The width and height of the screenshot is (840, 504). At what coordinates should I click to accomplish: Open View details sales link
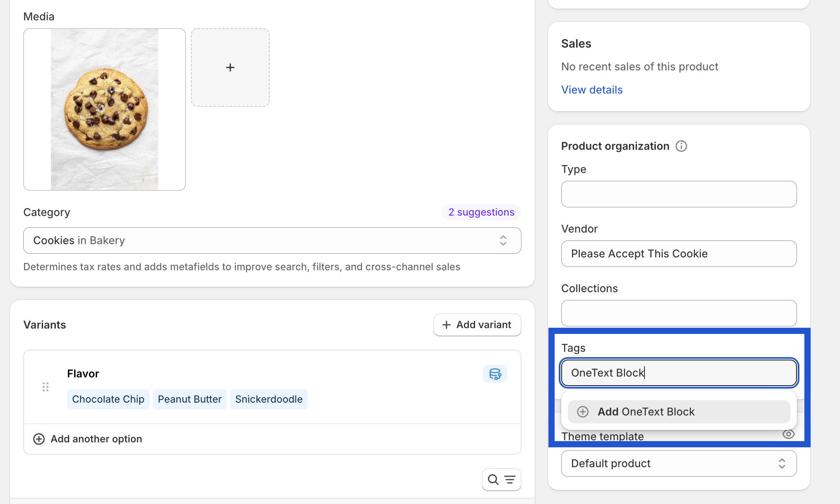591,90
